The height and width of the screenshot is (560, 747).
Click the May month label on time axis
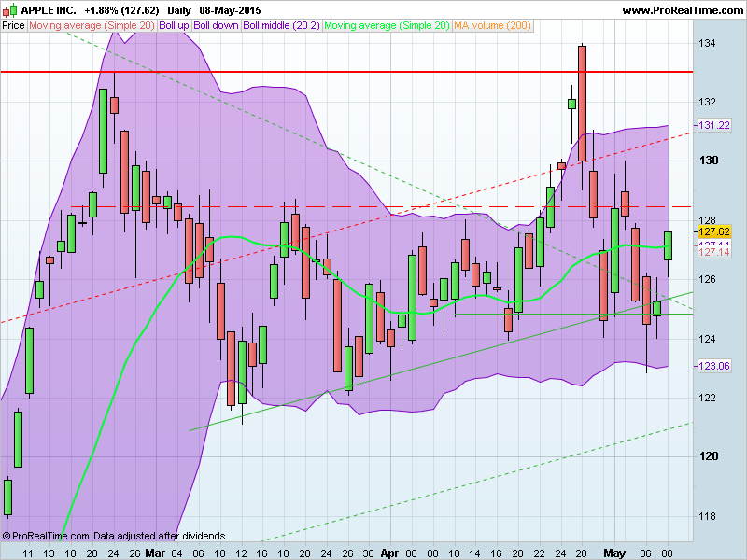click(614, 553)
